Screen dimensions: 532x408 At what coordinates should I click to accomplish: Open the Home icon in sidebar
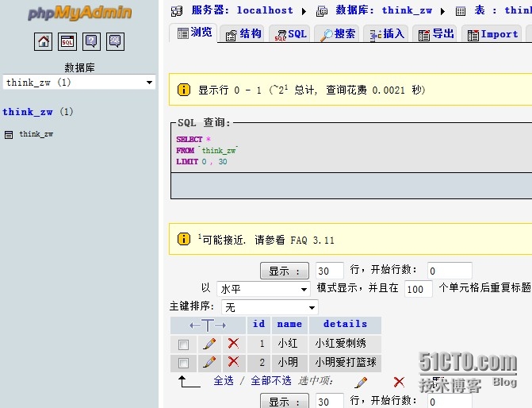43,41
